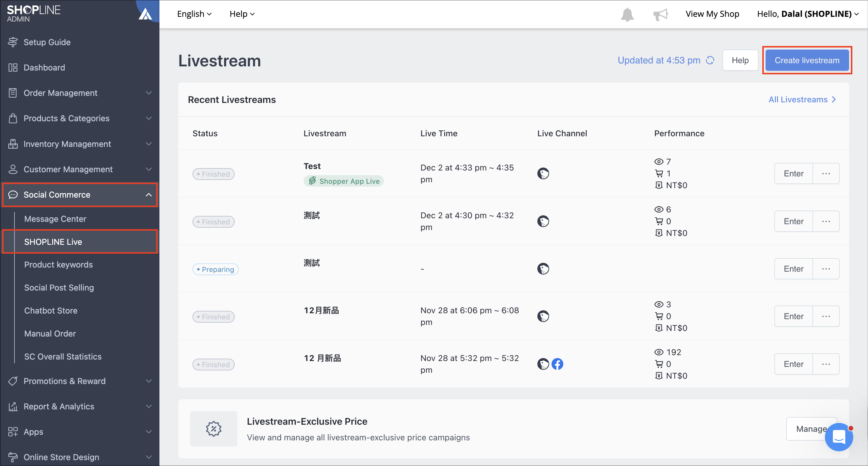The width and height of the screenshot is (868, 466).
Task: Click the Promotions & Reward tag icon
Action: coord(13,381)
